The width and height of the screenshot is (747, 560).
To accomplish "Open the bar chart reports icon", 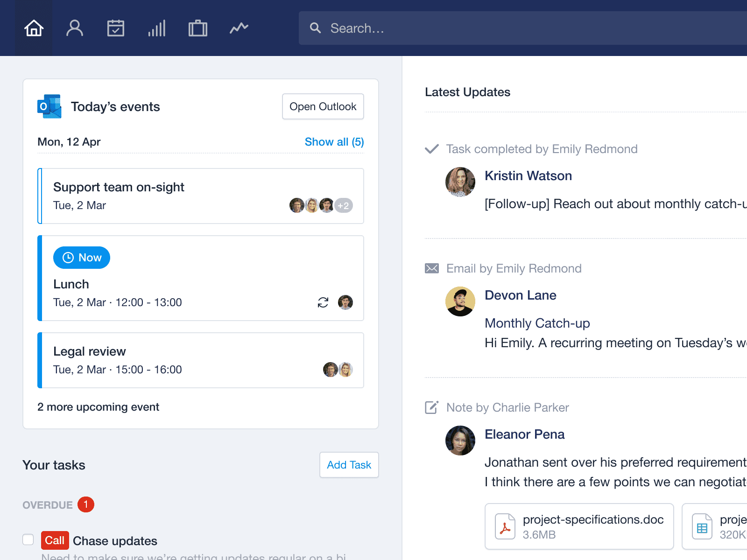I will [x=157, y=28].
